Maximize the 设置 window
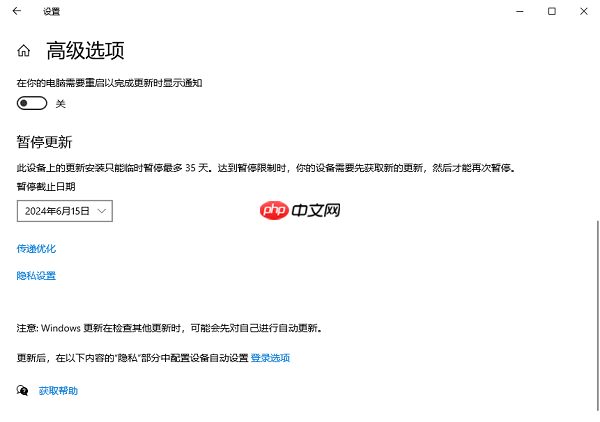The image size is (600, 422). [551, 11]
